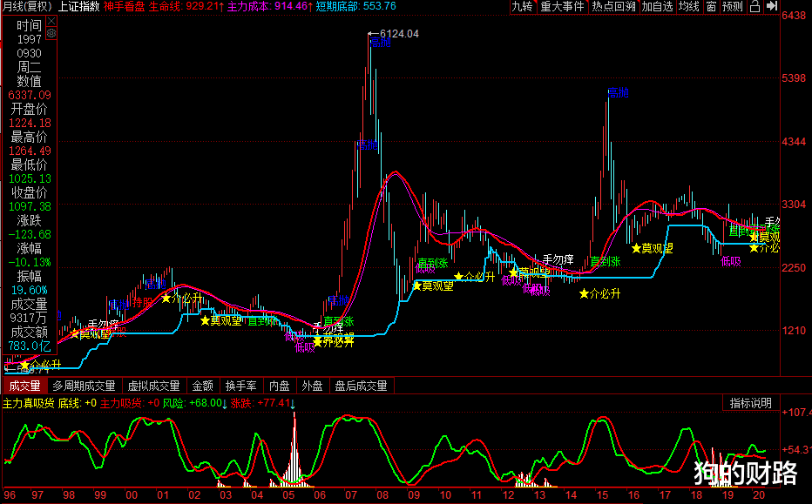Click the 主力真吸货 indicator name

pyautogui.click(x=29, y=403)
